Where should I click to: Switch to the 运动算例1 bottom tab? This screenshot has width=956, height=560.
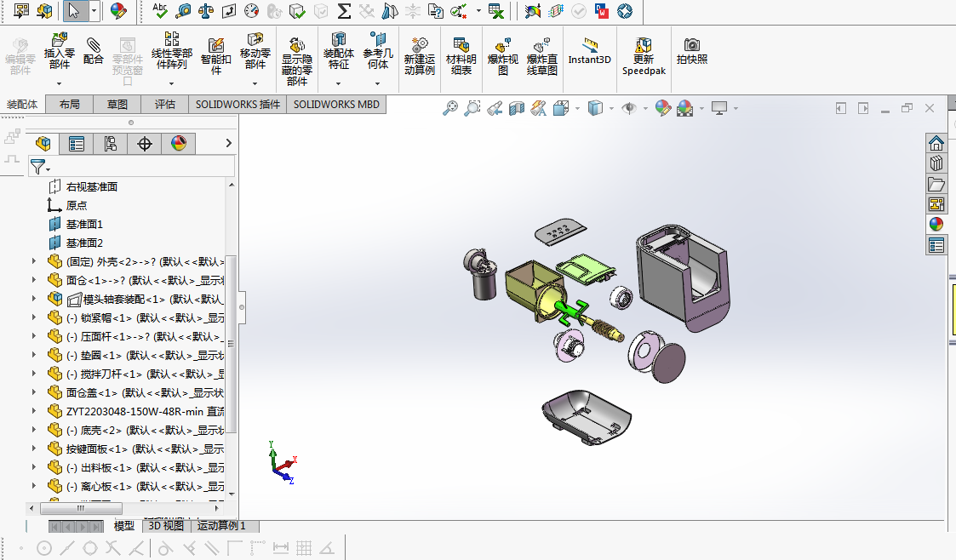click(x=222, y=526)
